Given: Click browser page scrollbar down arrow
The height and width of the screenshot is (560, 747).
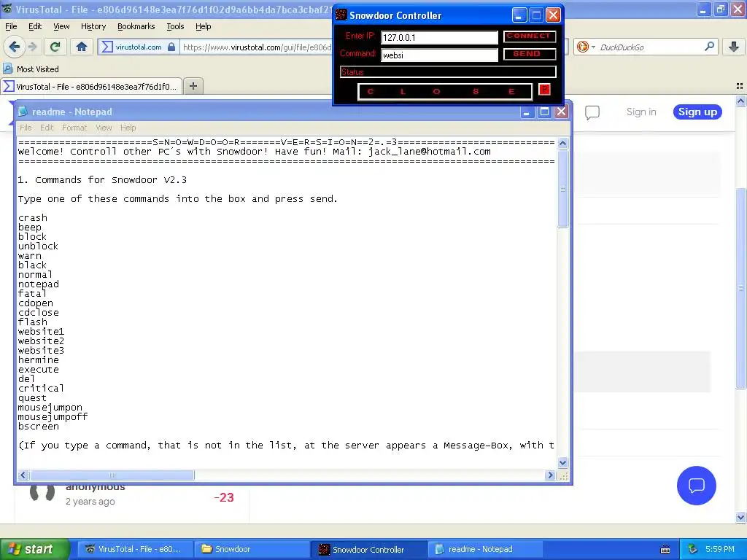Looking at the screenshot, I should [740, 517].
